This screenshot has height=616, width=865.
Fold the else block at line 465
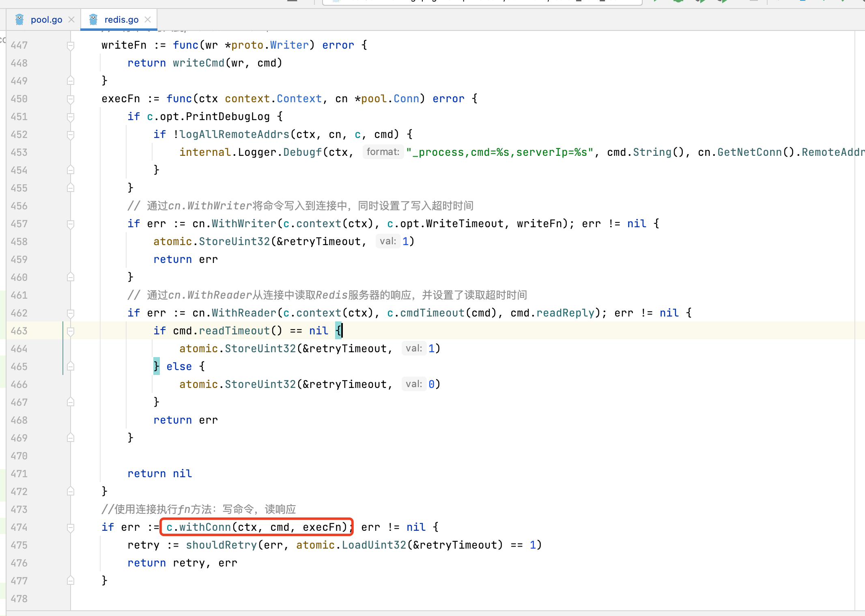71,366
